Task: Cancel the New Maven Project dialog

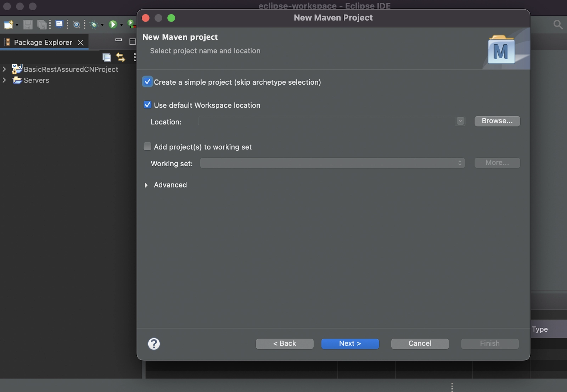Action: (420, 343)
